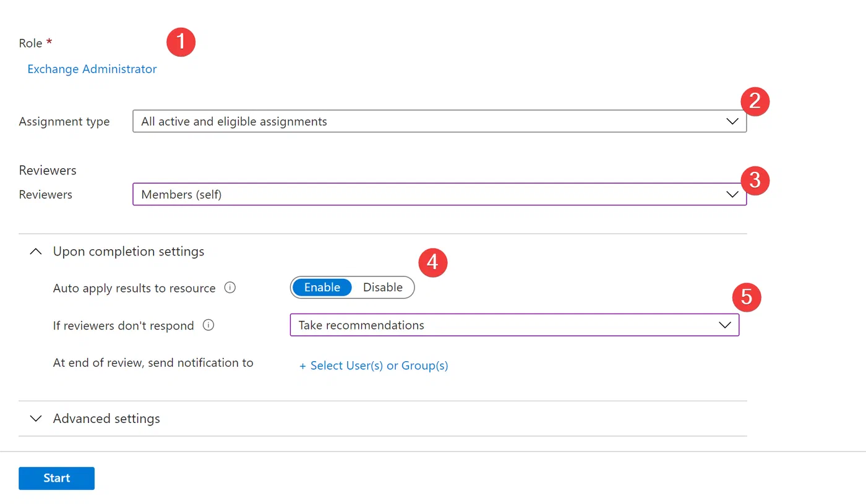This screenshot has height=504, width=866.
Task: Open the Take recommendations dropdown
Action: [515, 325]
